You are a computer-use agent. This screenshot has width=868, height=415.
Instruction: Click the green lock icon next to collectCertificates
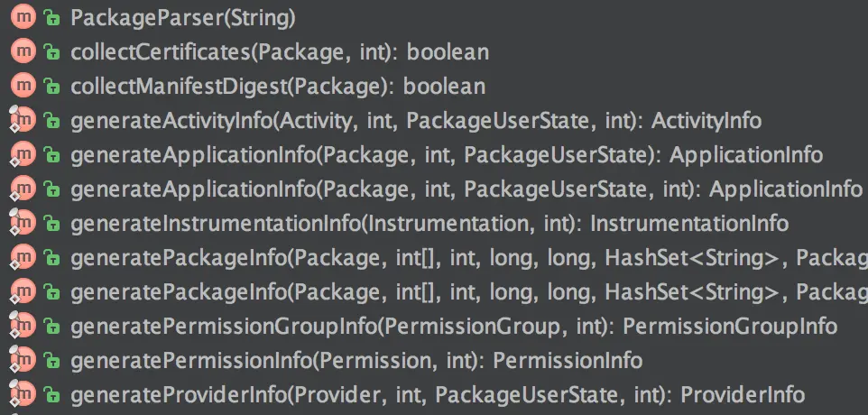click(51, 52)
